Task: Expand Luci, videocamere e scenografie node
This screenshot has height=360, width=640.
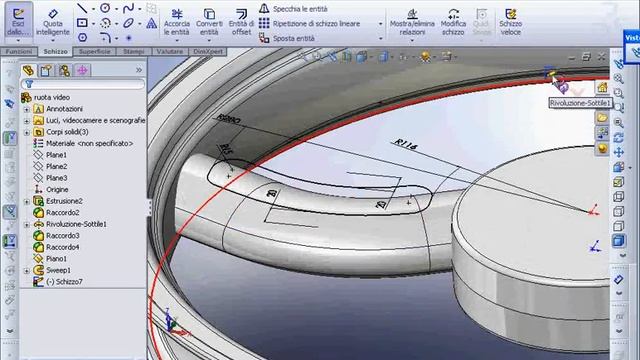Action: (x=27, y=121)
